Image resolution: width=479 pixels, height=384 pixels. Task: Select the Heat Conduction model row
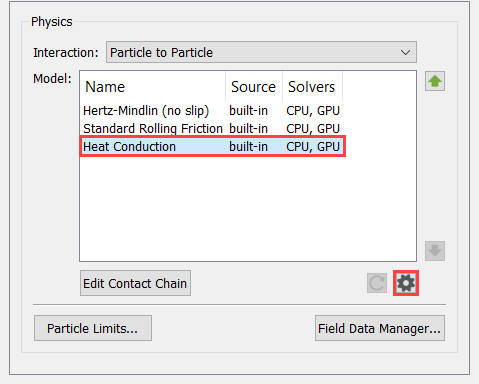[213, 146]
